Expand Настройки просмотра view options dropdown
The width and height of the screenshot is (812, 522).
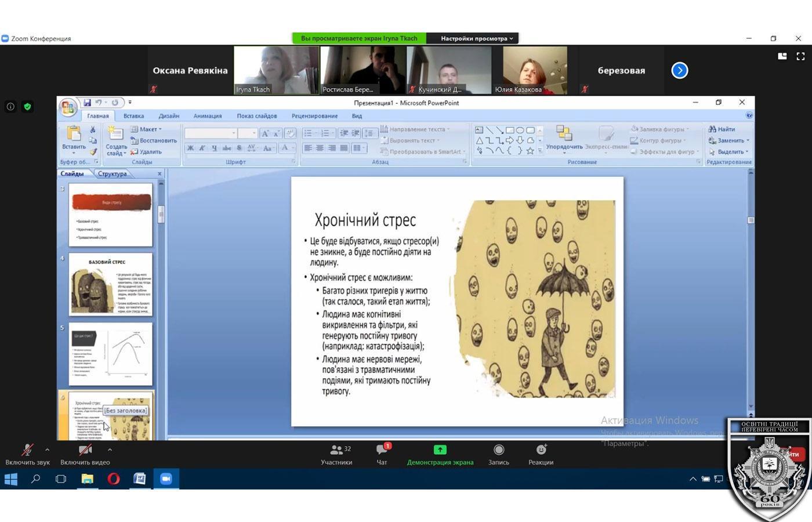[477, 38]
